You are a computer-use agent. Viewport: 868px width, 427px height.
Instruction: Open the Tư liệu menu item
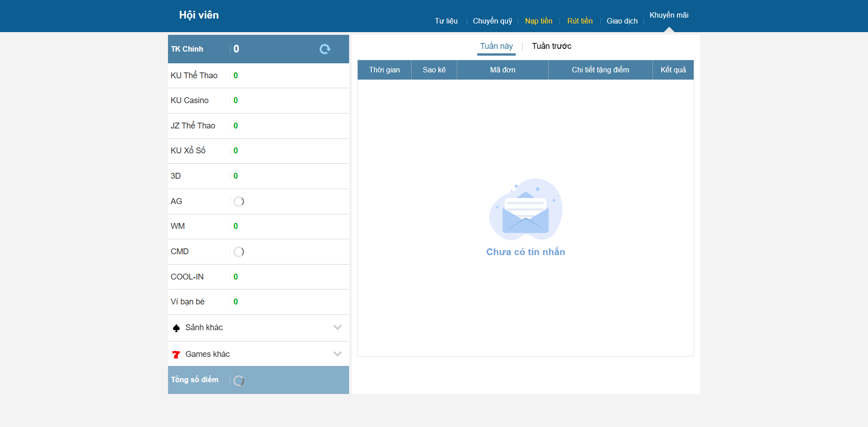click(x=446, y=21)
